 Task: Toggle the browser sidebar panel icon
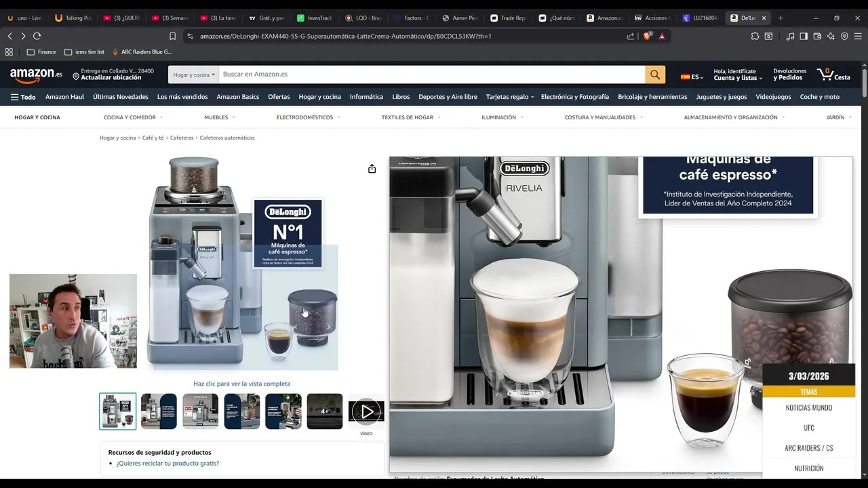804,36
